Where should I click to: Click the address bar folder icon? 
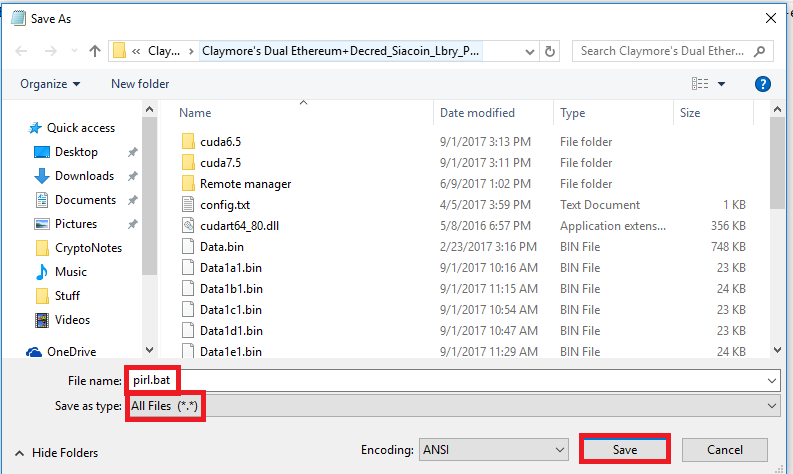119,51
